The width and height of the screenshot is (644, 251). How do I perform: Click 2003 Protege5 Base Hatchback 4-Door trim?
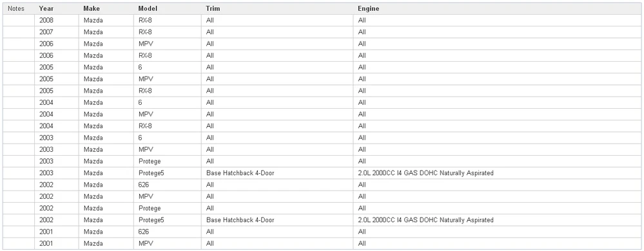[240, 173]
